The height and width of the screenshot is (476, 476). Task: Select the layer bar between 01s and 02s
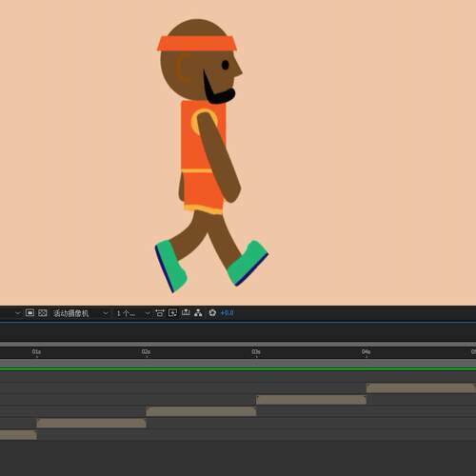tap(91, 423)
